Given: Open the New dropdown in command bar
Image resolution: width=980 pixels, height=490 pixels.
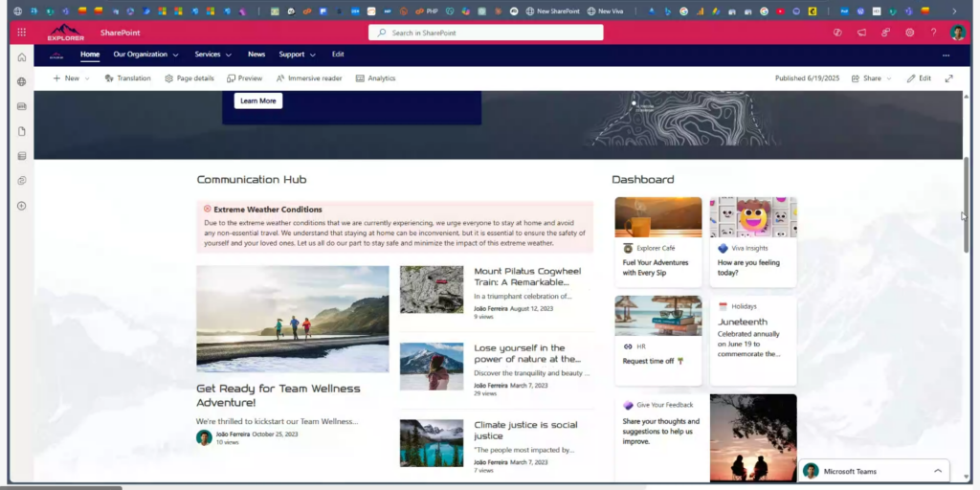Looking at the screenshot, I should [71, 78].
